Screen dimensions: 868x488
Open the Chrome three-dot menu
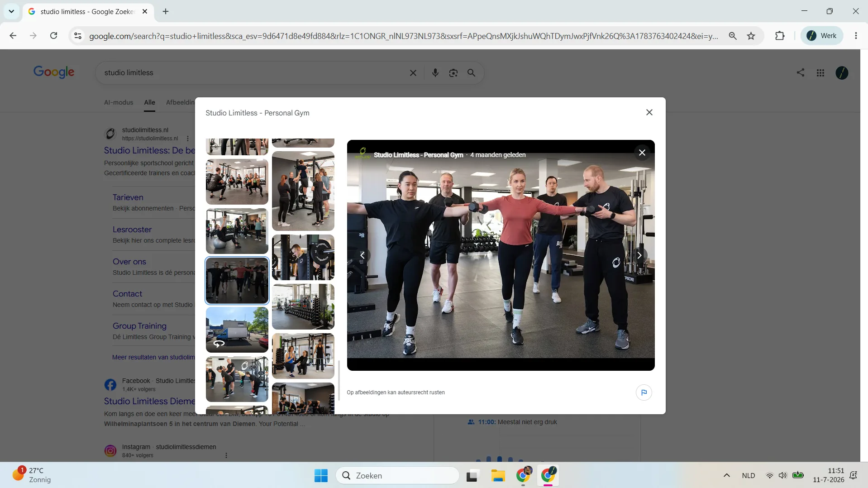coord(856,36)
